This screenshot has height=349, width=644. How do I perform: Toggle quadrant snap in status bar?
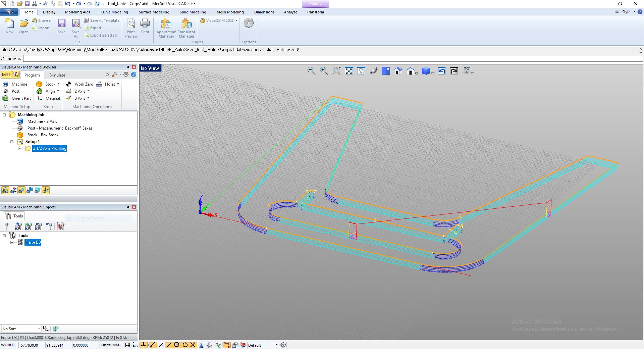pos(185,345)
